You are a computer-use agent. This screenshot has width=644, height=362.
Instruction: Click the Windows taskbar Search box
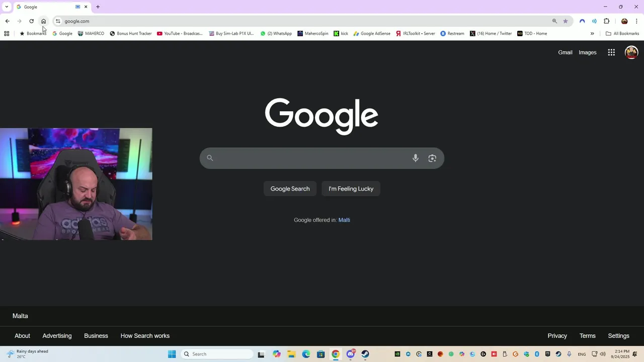tap(217, 354)
